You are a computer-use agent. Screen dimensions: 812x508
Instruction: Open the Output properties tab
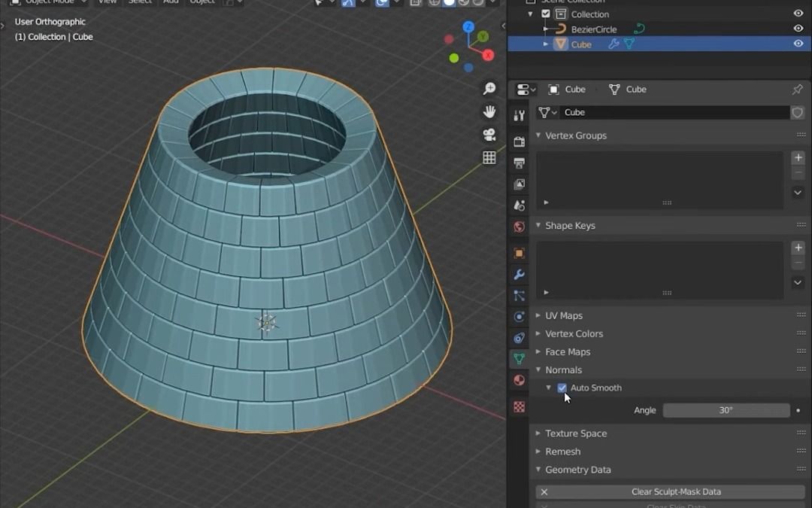point(519,163)
